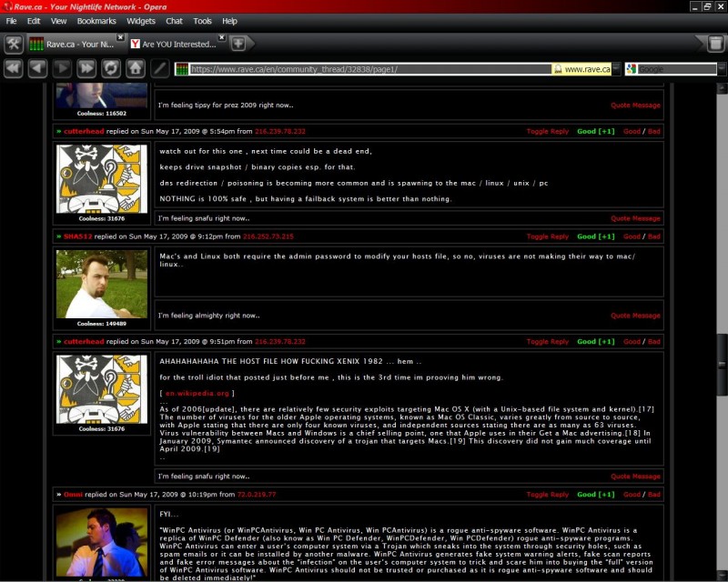Rate SHA512's 9:12pm post Bad
The image size is (728, 582).
[654, 236]
